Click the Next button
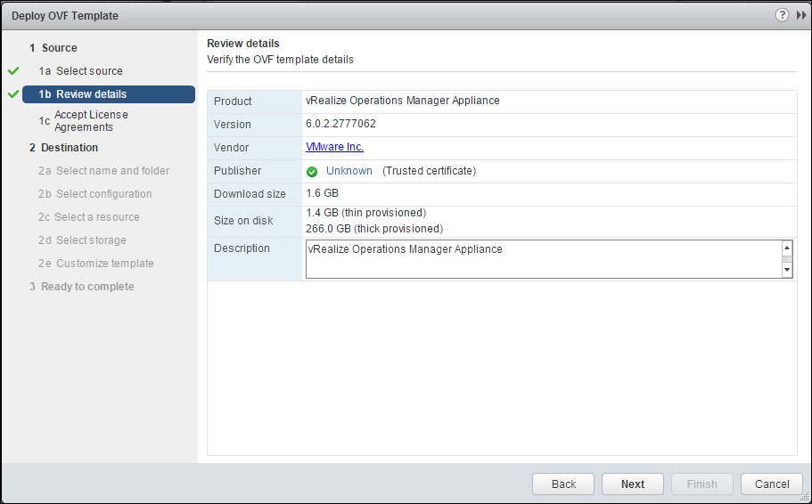The height and width of the screenshot is (504, 812). (x=633, y=484)
